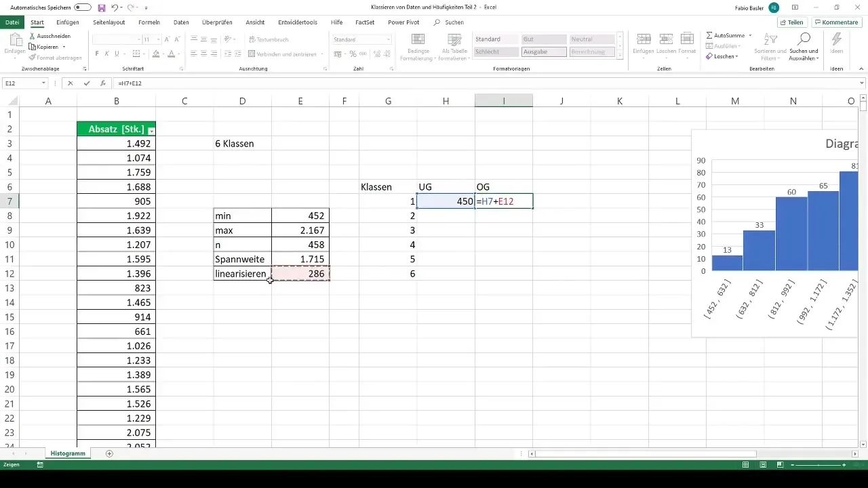Open Als Tabelle formatieren menu
868x488 pixels.
[454, 46]
